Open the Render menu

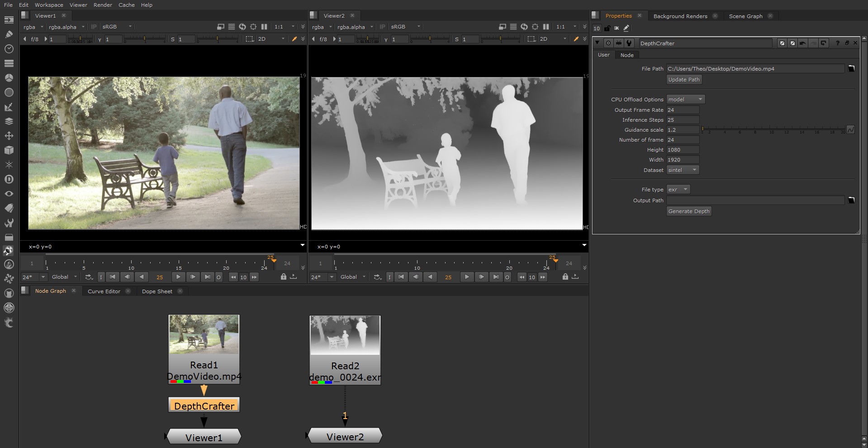pyautogui.click(x=103, y=5)
